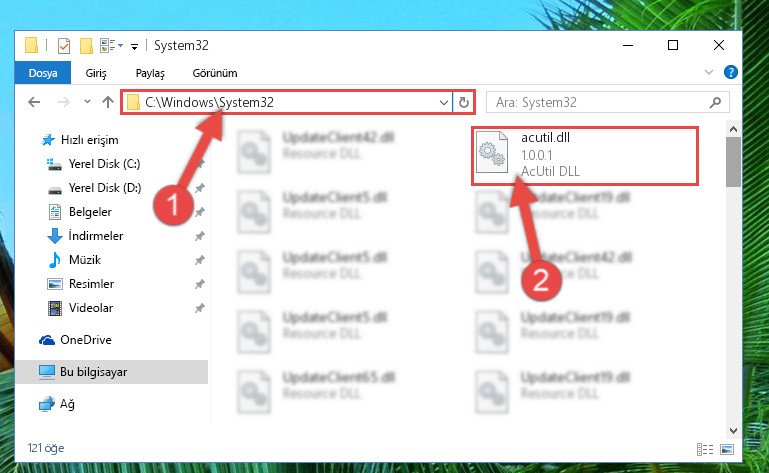
Task: Open the Customize Quick Access Toolbar dropdown
Action: point(134,47)
